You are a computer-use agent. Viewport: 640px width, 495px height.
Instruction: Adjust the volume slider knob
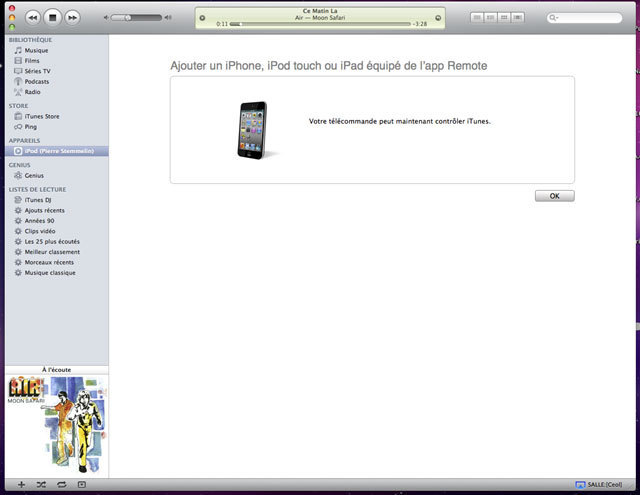pyautogui.click(x=128, y=18)
